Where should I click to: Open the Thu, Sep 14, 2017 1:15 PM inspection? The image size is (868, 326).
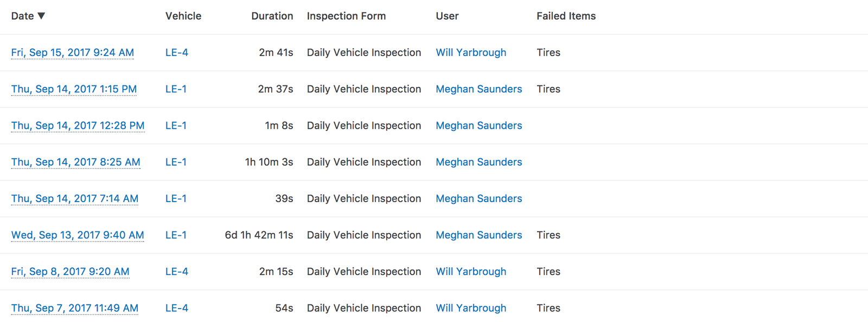74,89
